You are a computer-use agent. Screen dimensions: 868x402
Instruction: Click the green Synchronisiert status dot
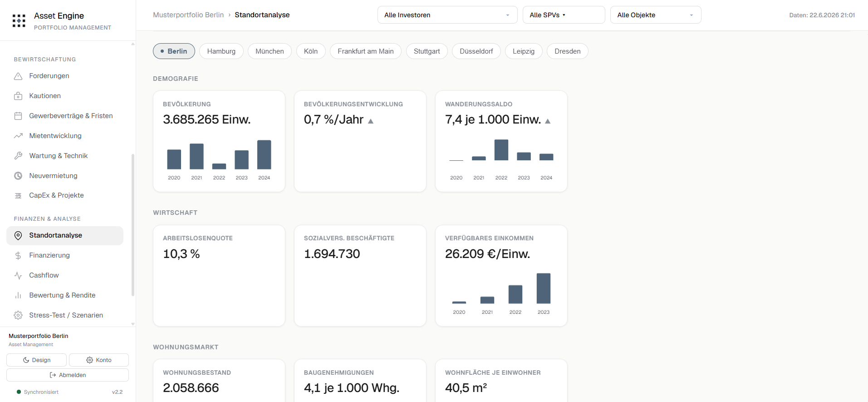pos(19,392)
